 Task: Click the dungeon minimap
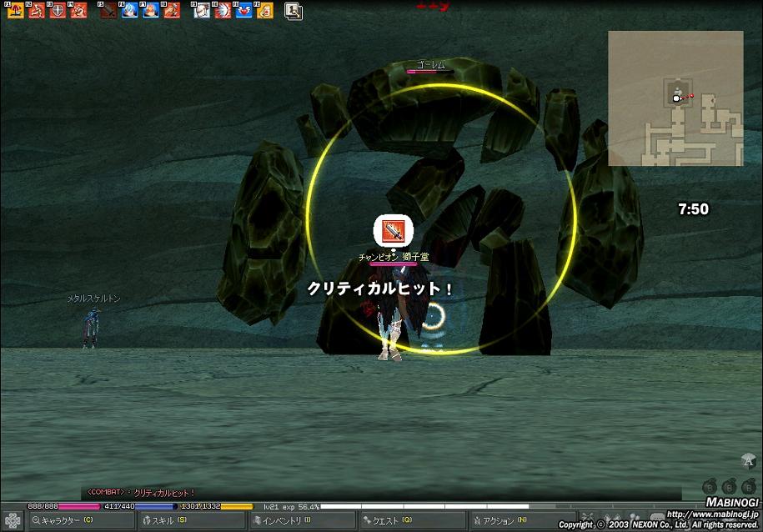(675, 98)
